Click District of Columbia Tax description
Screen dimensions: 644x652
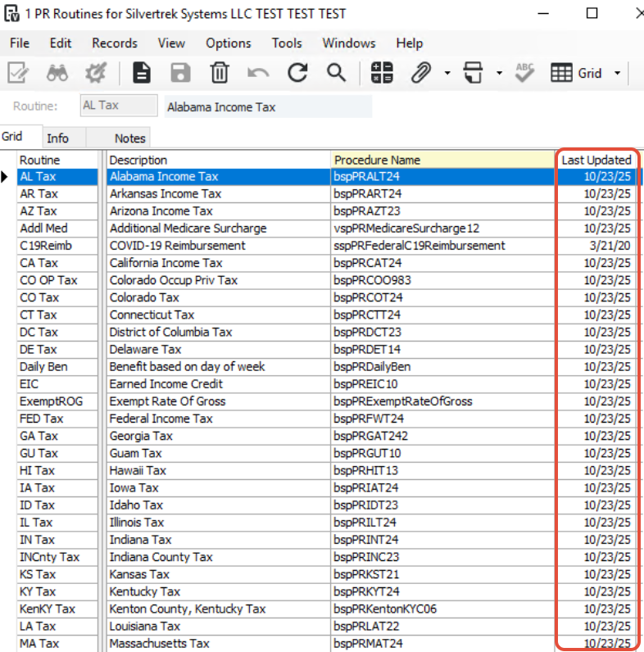[219, 333]
